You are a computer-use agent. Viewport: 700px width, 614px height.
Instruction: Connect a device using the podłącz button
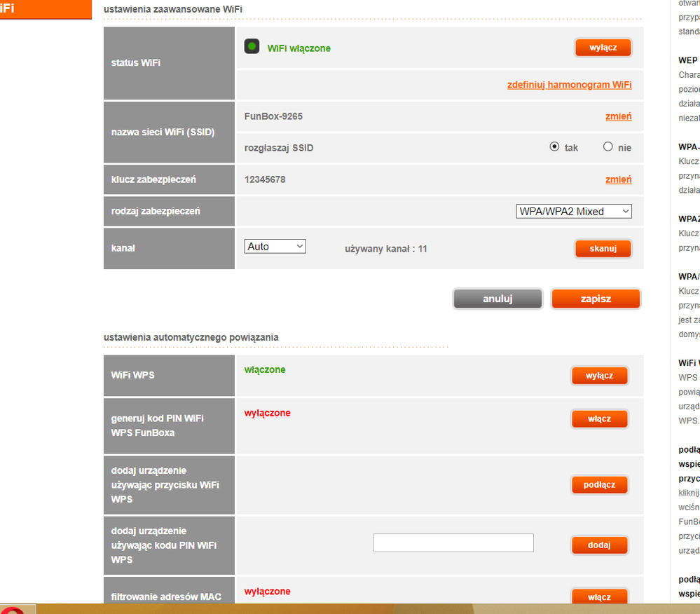tap(600, 484)
